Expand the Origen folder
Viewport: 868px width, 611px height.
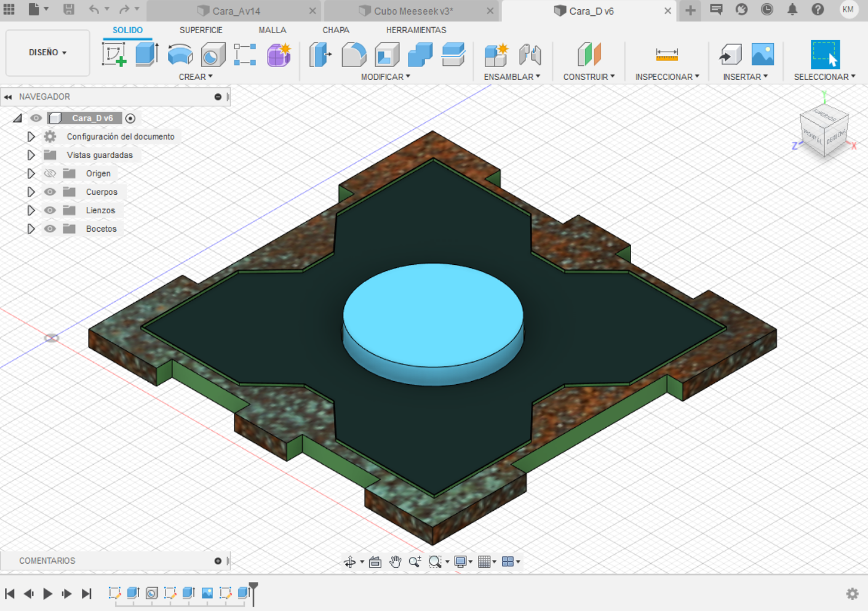[x=31, y=173]
